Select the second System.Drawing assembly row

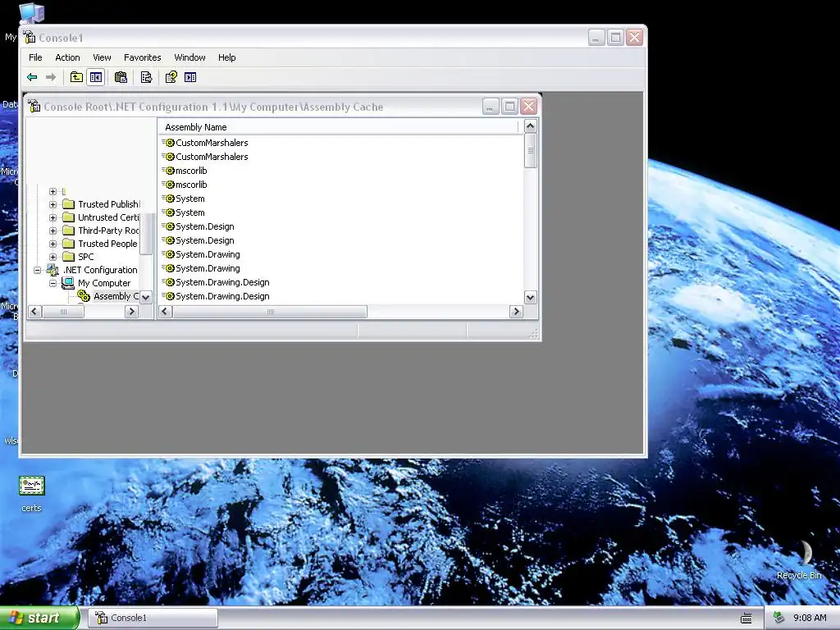[x=202, y=268]
